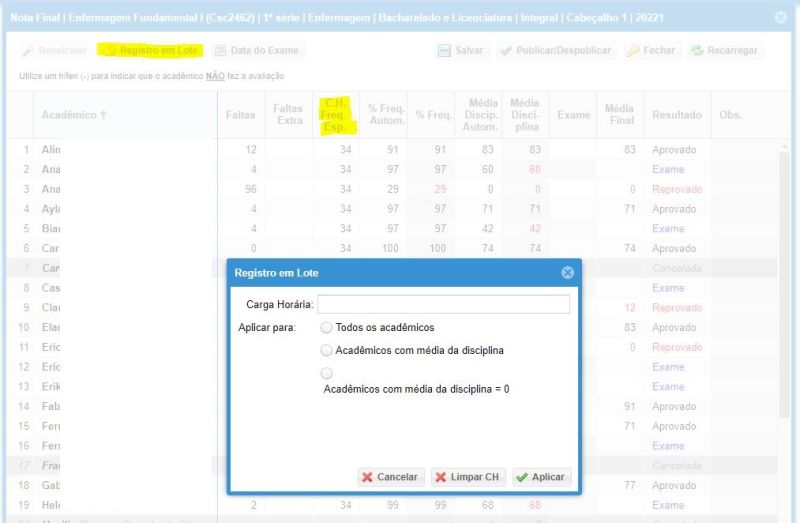Choose the 'média da disciplina = 0' radio
Screen dimensions: 800x523
click(x=326, y=373)
